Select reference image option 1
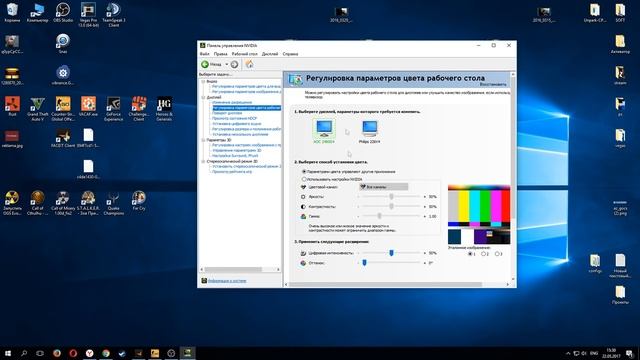The width and height of the screenshot is (640, 360). pyautogui.click(x=470, y=254)
